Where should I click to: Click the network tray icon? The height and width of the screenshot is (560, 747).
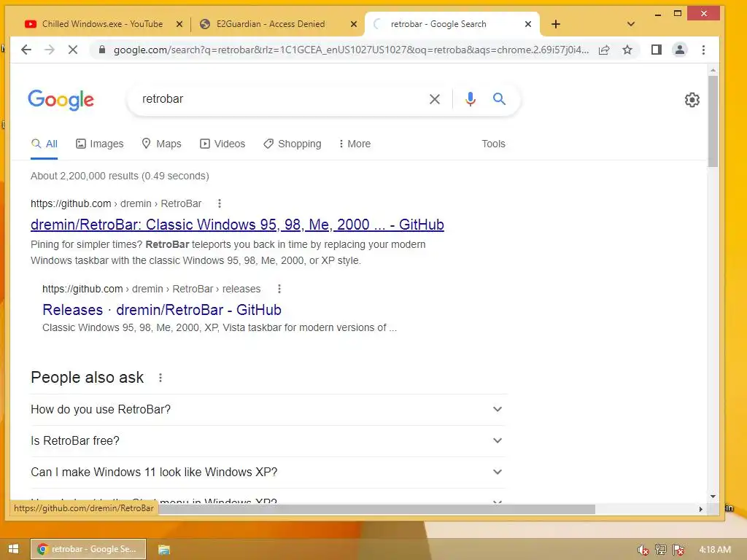click(x=660, y=550)
